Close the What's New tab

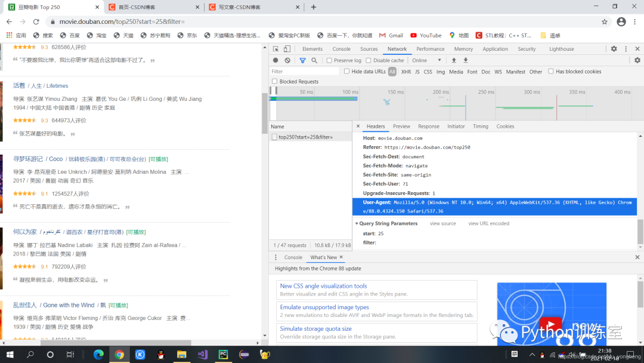pyautogui.click(x=341, y=257)
